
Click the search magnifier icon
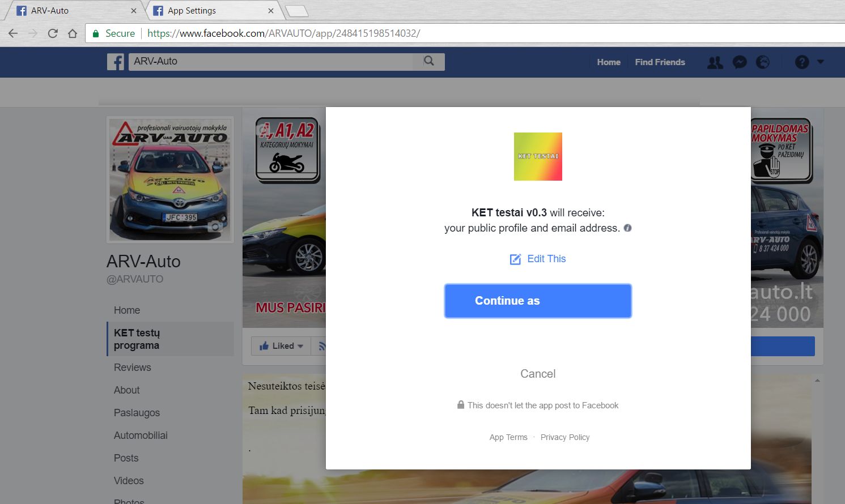tap(429, 61)
